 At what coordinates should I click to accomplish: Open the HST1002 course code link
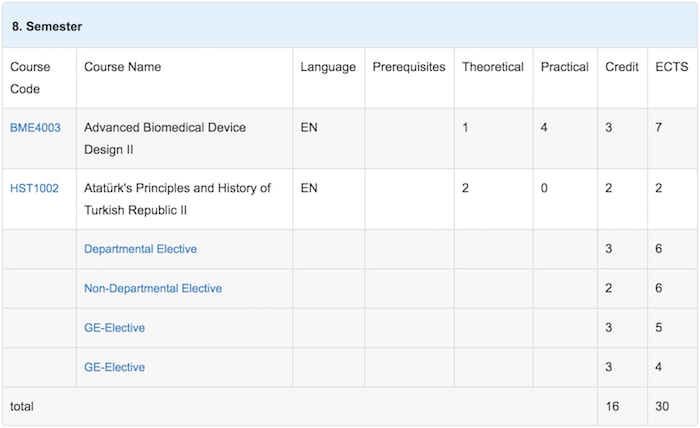(34, 188)
